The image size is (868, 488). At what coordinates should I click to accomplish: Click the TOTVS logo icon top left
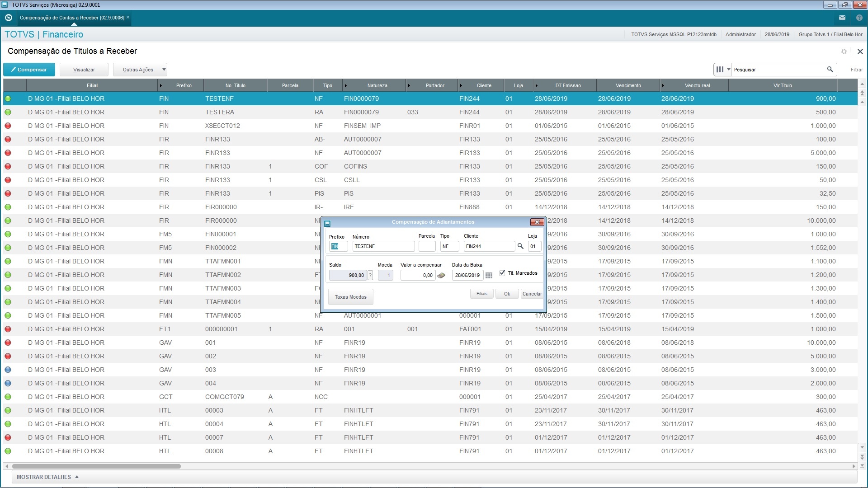tap(8, 18)
